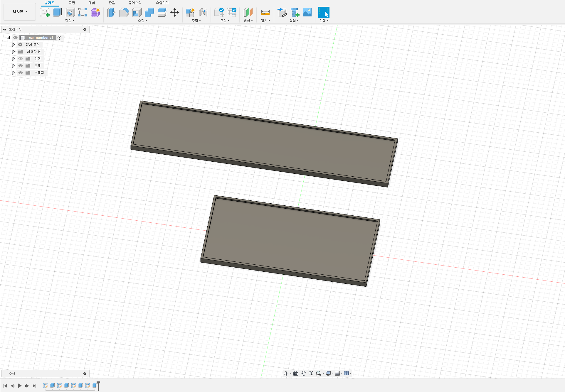The image size is (565, 392).
Task: Open the 디자인 workspace dropdown
Action: click(x=20, y=12)
